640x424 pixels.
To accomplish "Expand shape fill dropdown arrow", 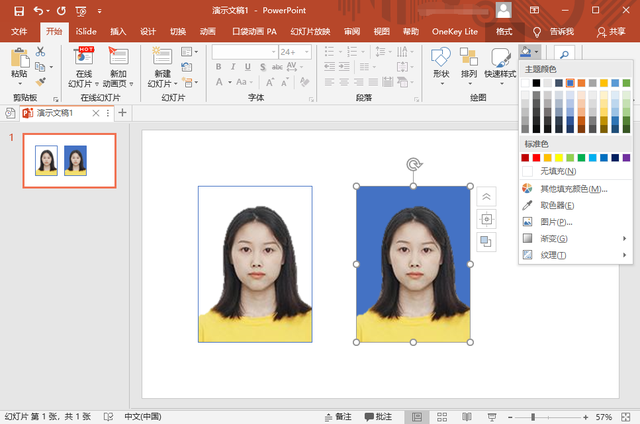I will [x=536, y=52].
